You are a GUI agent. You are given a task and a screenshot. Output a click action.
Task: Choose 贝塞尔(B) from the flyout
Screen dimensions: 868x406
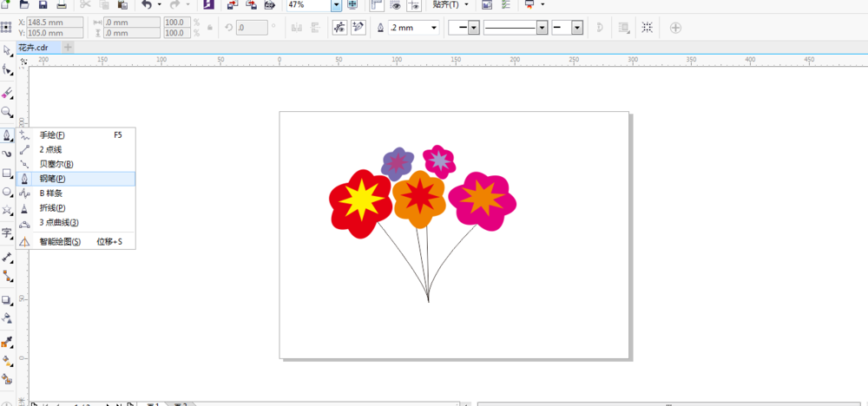[76, 164]
